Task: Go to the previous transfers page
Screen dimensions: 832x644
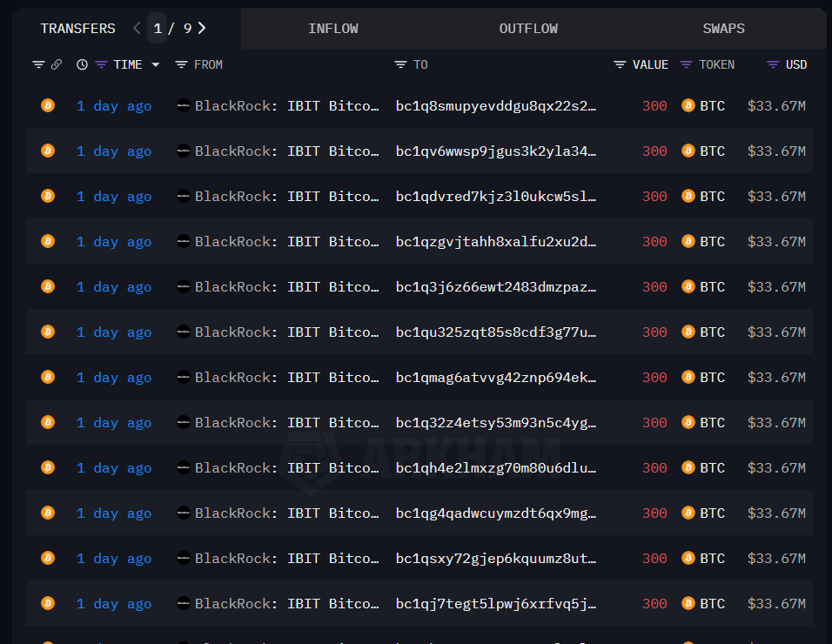Action: [137, 28]
